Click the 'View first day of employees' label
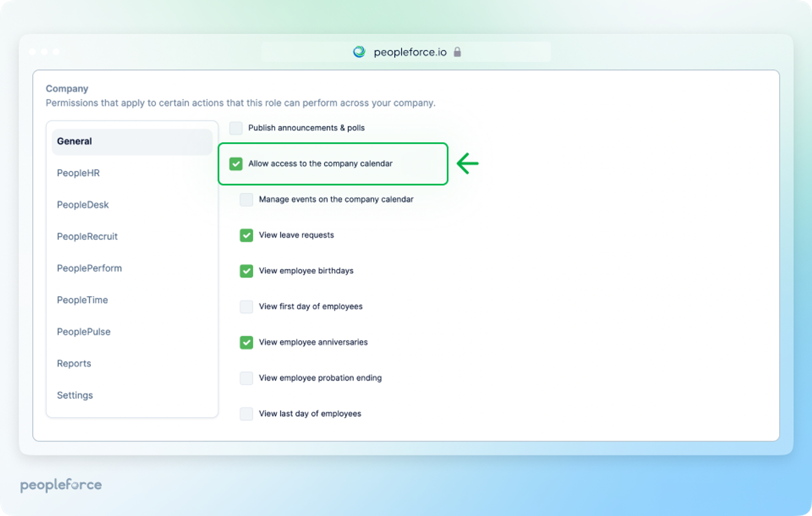812x516 pixels. pos(311,307)
